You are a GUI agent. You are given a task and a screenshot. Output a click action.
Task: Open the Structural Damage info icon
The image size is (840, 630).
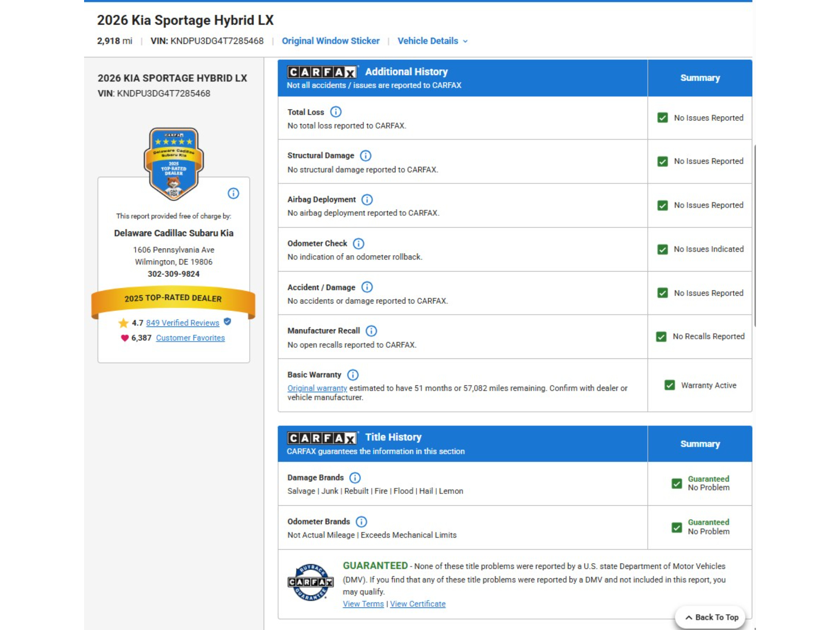click(365, 156)
